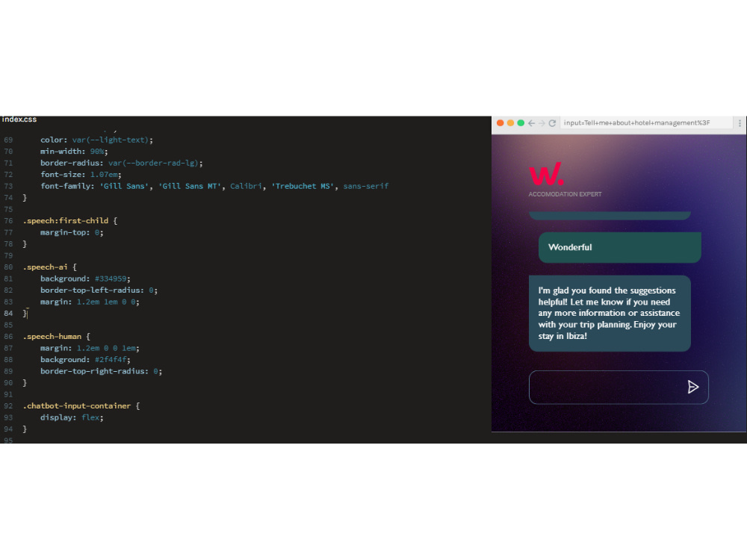747x560 pixels.
Task: Click the browser back navigation arrow
Action: click(x=530, y=122)
